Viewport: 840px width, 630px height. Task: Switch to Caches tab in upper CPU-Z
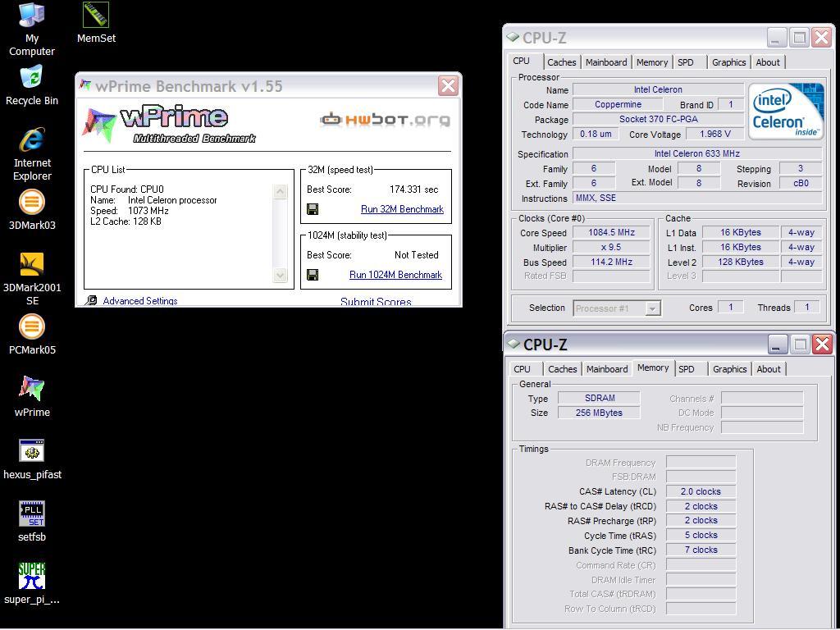point(561,62)
